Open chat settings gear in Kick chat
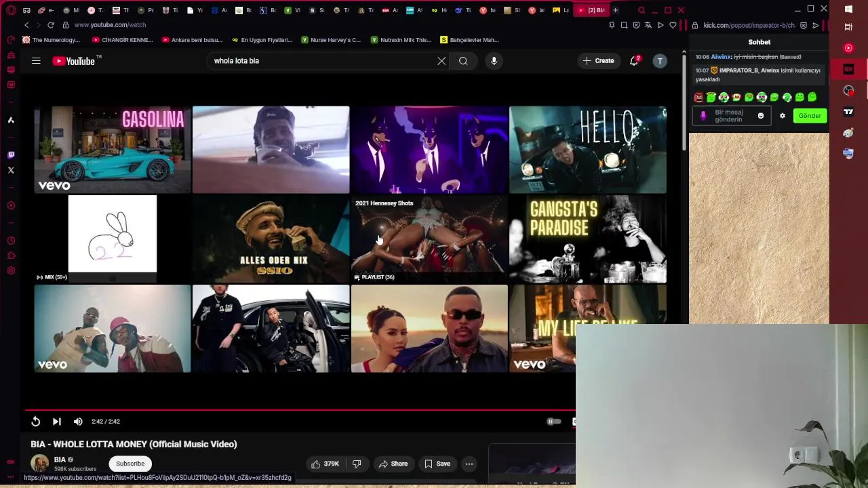 coord(783,116)
